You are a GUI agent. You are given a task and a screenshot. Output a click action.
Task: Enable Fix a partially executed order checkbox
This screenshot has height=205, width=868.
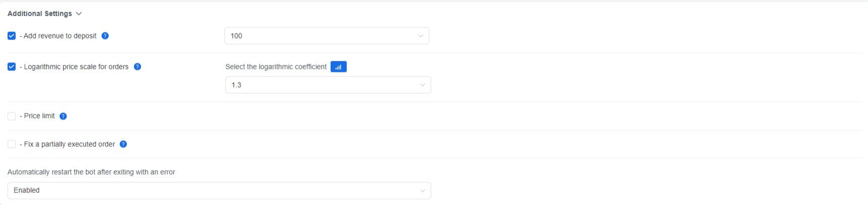12,144
